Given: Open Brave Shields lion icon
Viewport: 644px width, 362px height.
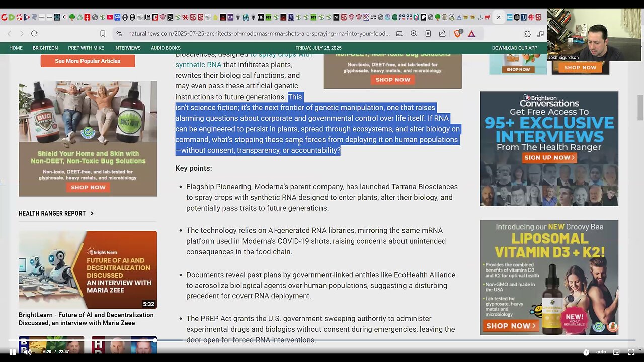Looking at the screenshot, I should pos(458,34).
